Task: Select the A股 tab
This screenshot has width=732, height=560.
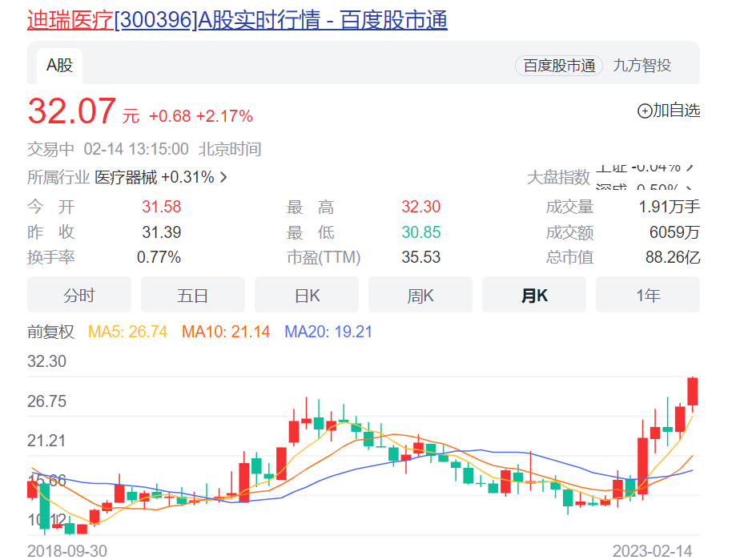Action: [59, 66]
